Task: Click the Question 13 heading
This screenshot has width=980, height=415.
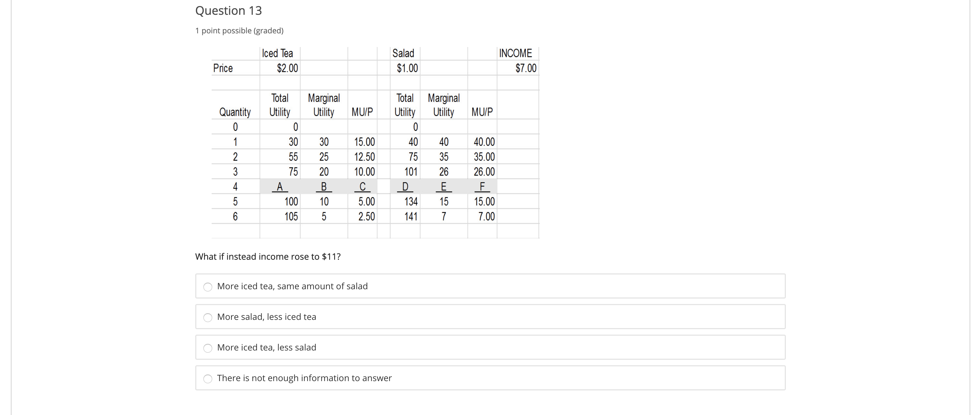Action: pyautogui.click(x=228, y=10)
